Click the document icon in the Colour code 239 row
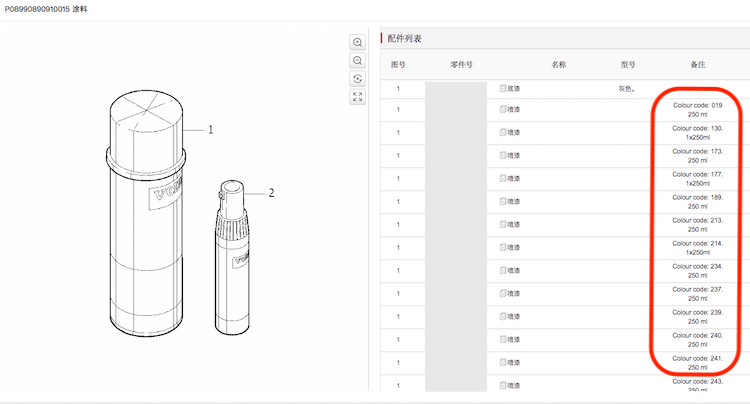Image resolution: width=750 pixels, height=404 pixels. [x=503, y=316]
